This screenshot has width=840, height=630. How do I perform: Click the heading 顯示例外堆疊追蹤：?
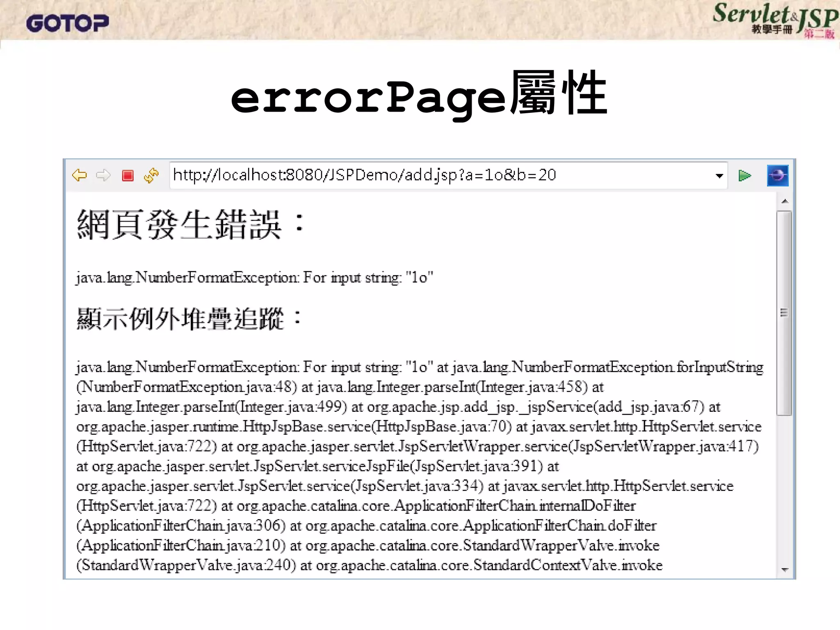pos(189,319)
